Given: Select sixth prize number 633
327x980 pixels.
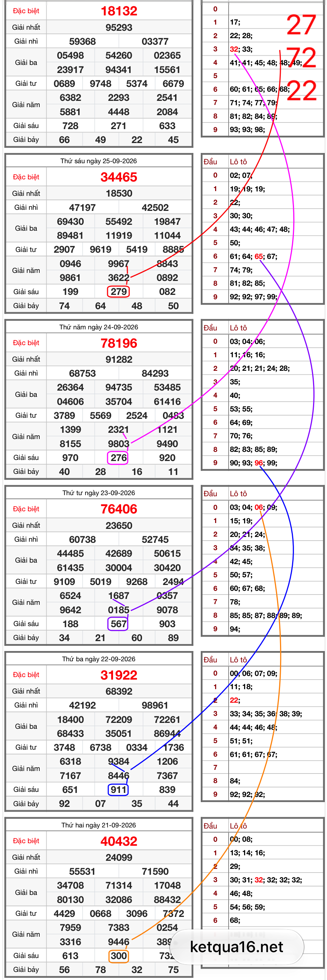Looking at the screenshot, I should 167,126.
